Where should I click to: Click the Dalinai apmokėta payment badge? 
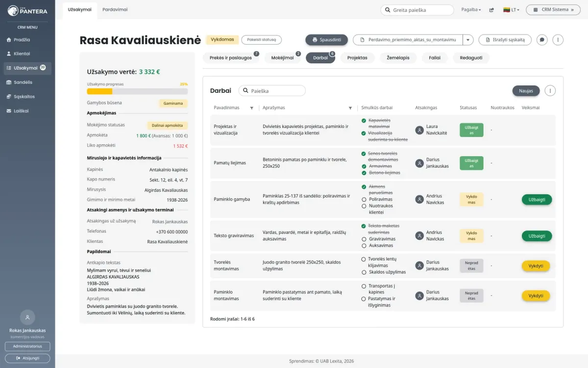167,126
